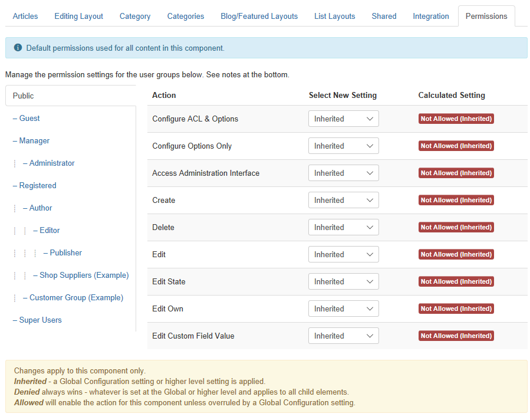Open the Integration tab
The width and height of the screenshot is (530, 420).
(x=431, y=17)
